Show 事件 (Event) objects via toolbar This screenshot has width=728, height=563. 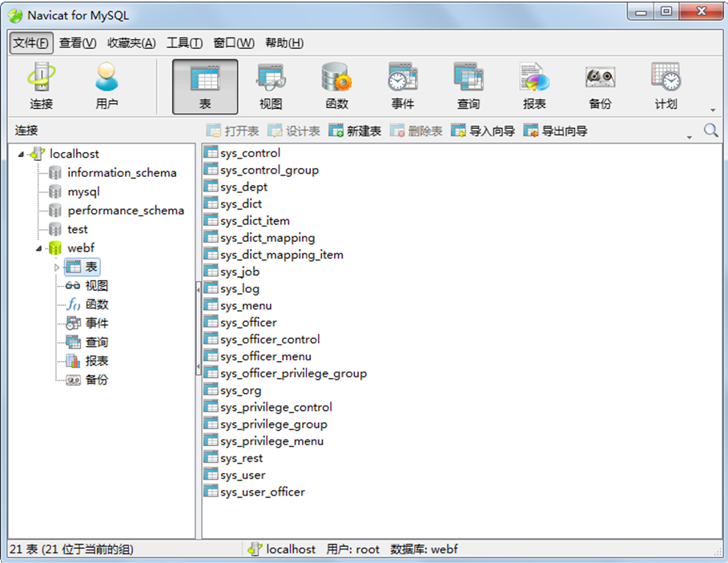403,86
